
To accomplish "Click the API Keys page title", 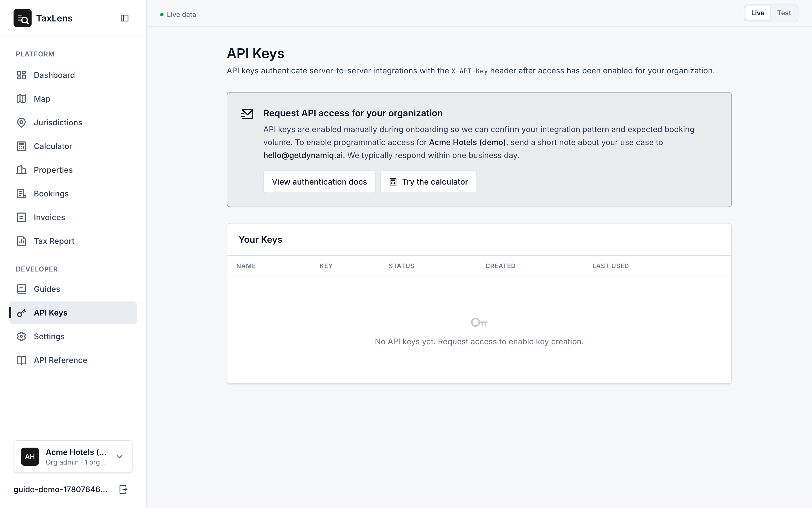I will point(256,53).
